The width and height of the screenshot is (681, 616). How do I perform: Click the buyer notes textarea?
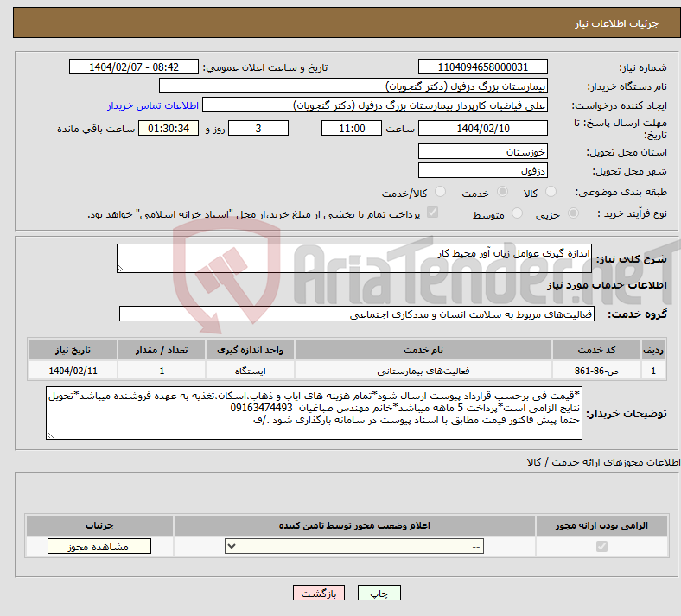coord(314,413)
